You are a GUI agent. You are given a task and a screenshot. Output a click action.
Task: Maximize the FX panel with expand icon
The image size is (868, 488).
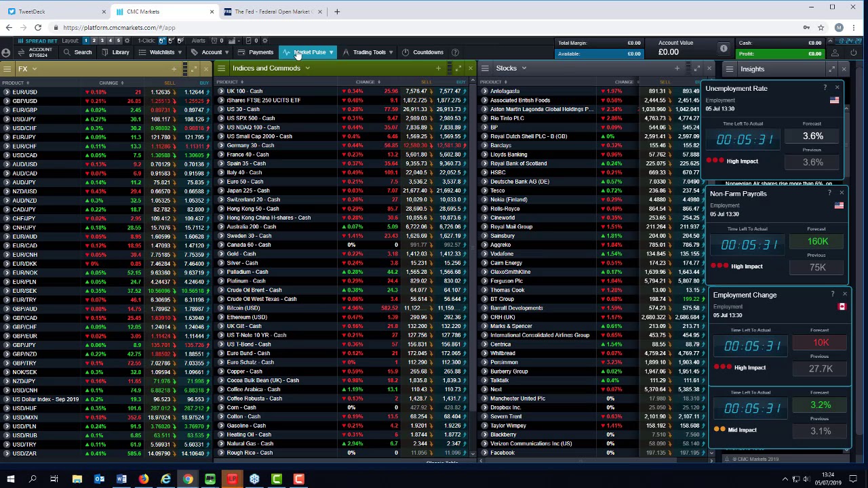[x=193, y=68]
